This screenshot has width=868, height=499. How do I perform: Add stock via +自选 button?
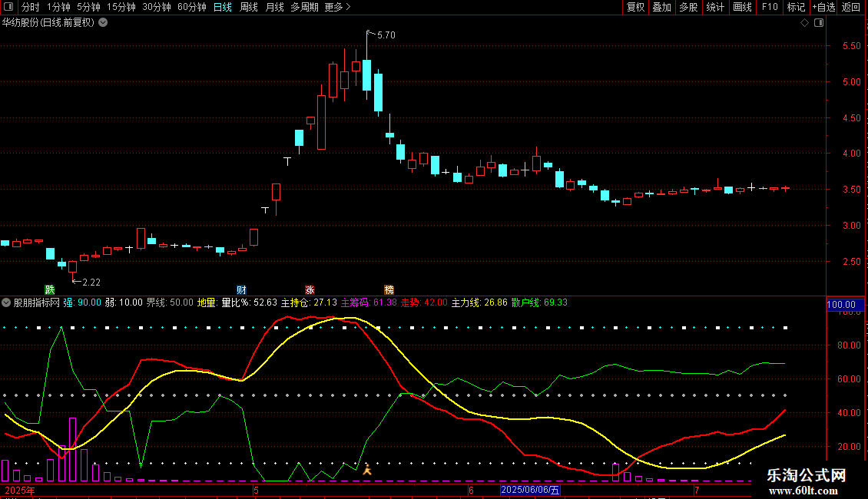[823, 7]
